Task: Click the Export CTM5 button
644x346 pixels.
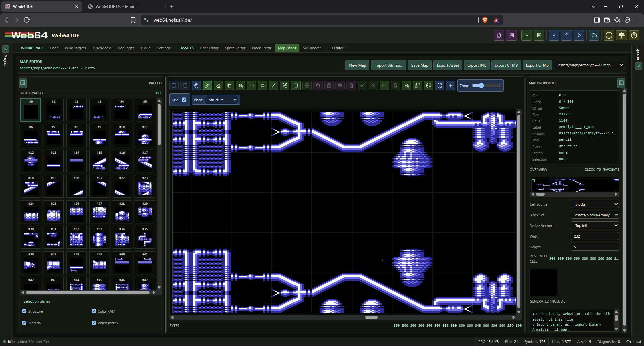Action: coord(537,65)
